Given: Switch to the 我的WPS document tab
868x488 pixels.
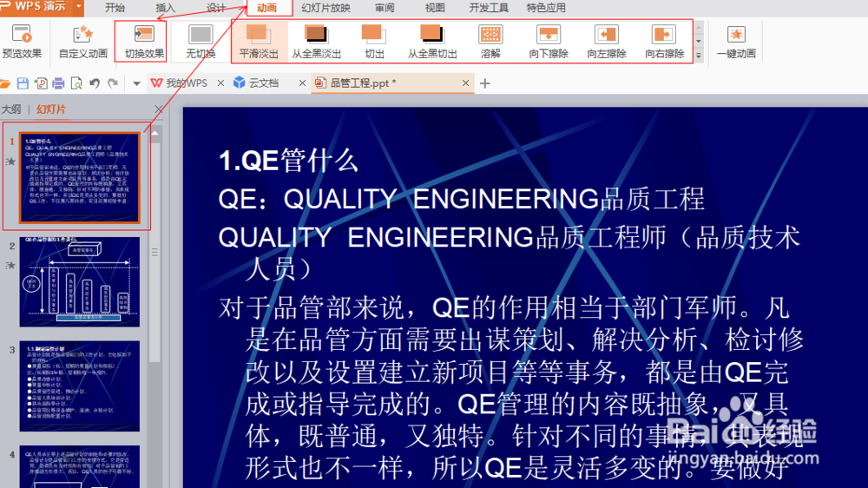Looking at the screenshot, I should tap(187, 83).
